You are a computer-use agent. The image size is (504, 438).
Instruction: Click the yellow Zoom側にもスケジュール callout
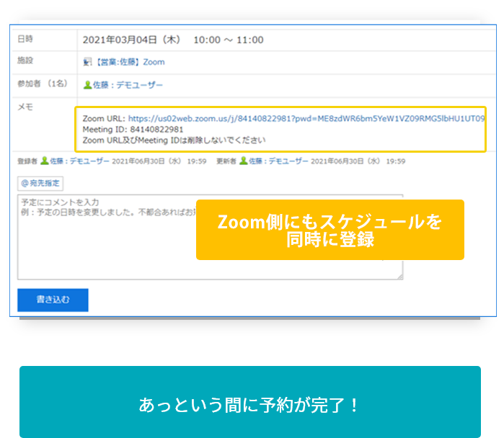[x=330, y=230]
